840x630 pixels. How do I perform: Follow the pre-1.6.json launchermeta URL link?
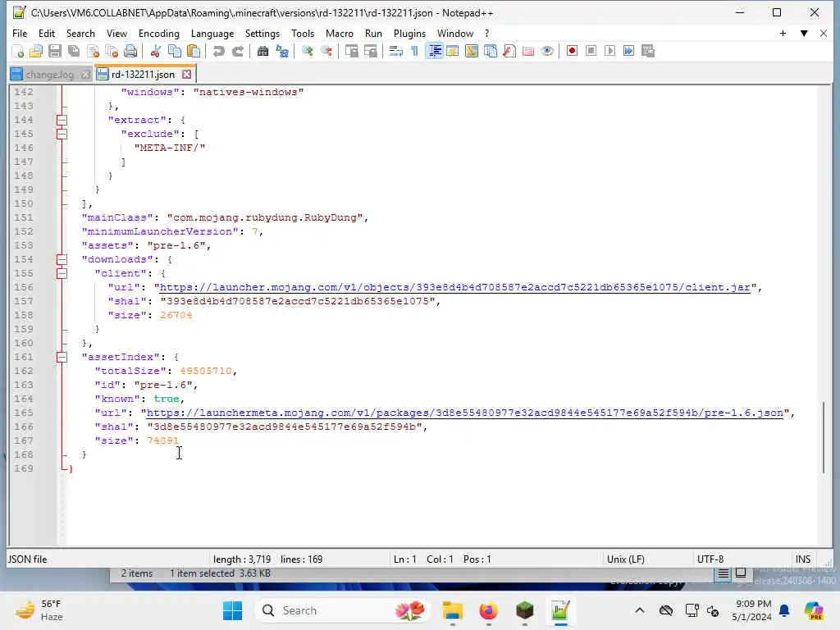point(465,413)
